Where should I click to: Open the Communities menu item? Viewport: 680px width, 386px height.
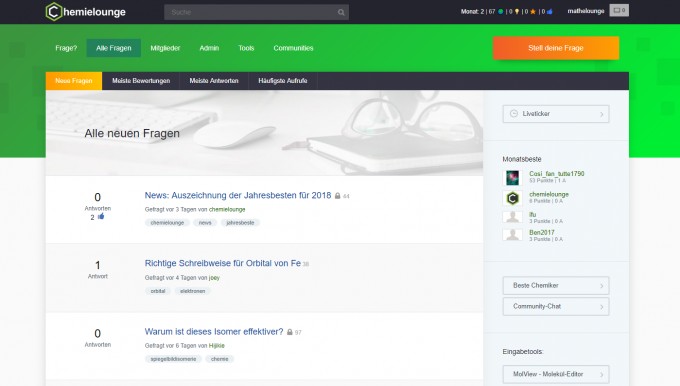click(293, 48)
